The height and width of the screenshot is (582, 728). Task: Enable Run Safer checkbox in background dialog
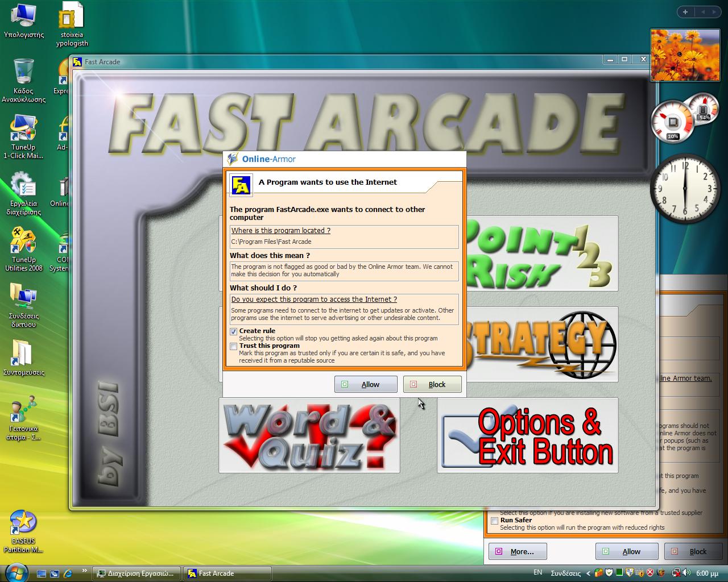point(494,521)
